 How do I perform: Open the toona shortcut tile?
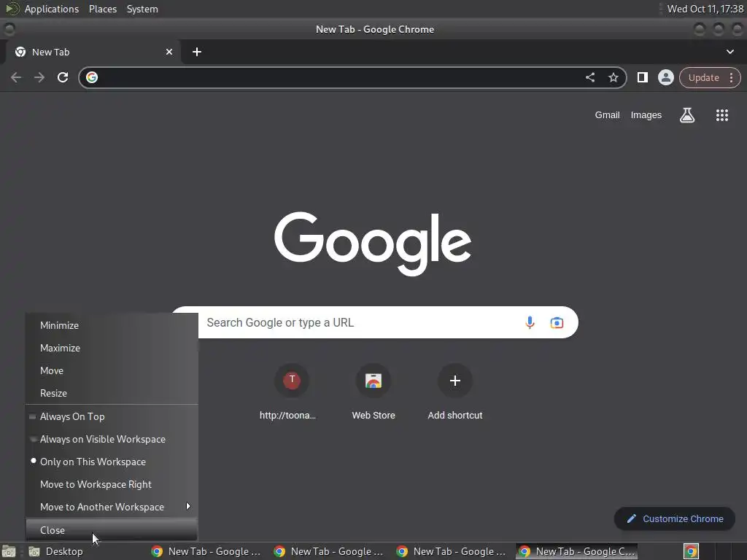292,393
